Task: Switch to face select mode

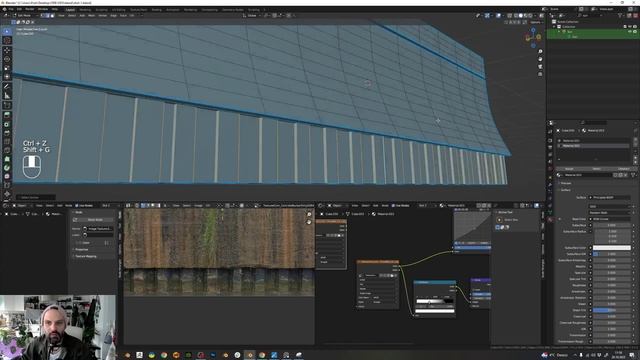Action: (52, 16)
